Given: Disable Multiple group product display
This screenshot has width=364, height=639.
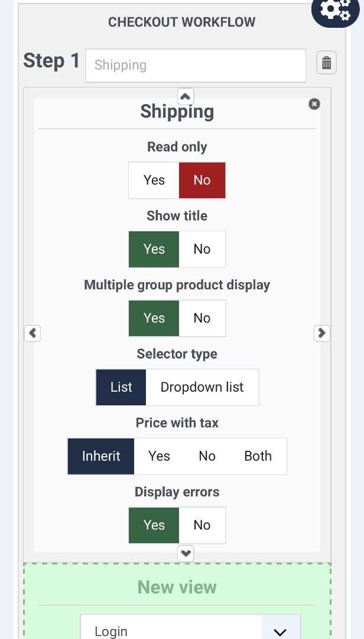Looking at the screenshot, I should pyautogui.click(x=202, y=318).
